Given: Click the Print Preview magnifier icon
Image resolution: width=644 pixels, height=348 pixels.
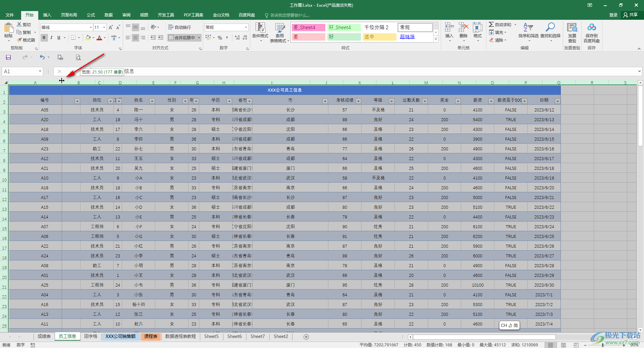Looking at the screenshot, I should (78, 57).
